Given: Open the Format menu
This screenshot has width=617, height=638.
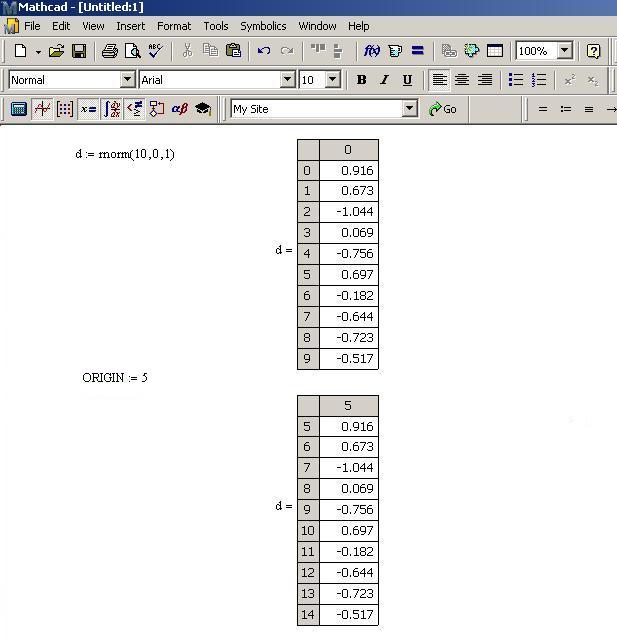Looking at the screenshot, I should pyautogui.click(x=174, y=26).
